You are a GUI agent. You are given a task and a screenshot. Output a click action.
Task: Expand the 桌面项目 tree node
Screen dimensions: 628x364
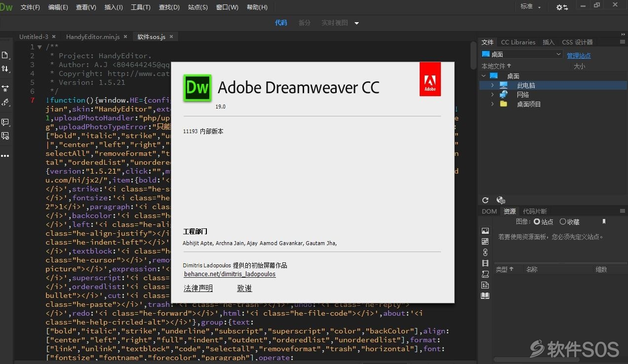pyautogui.click(x=492, y=104)
